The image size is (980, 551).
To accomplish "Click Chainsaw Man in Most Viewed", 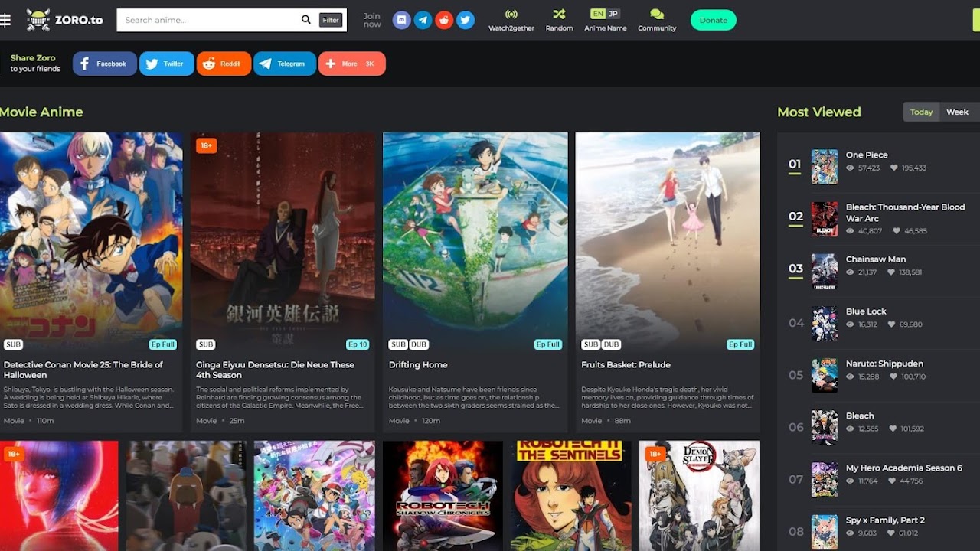I will (x=876, y=259).
